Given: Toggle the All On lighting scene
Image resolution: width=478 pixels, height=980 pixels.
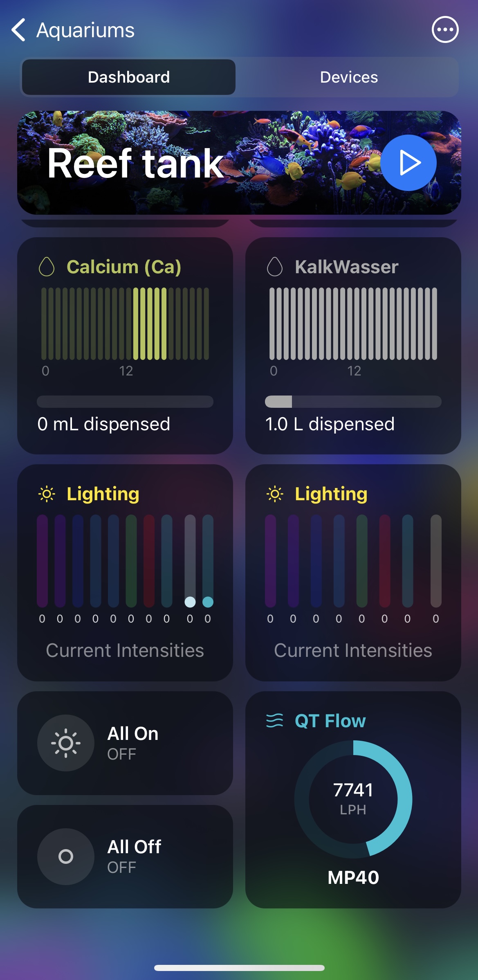Looking at the screenshot, I should tap(66, 743).
